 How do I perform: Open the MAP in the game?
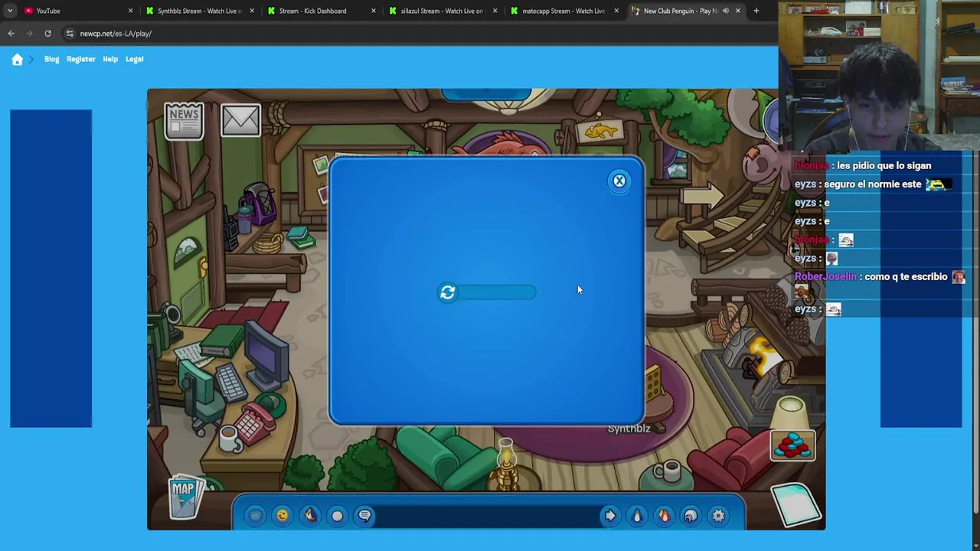click(x=185, y=497)
